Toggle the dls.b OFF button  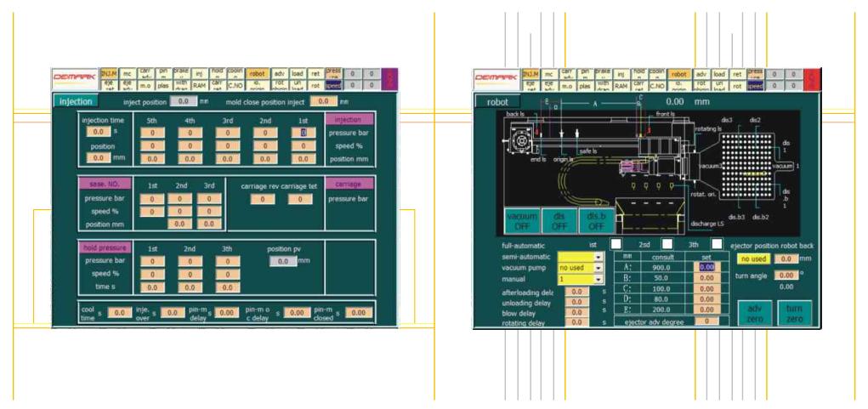596,220
